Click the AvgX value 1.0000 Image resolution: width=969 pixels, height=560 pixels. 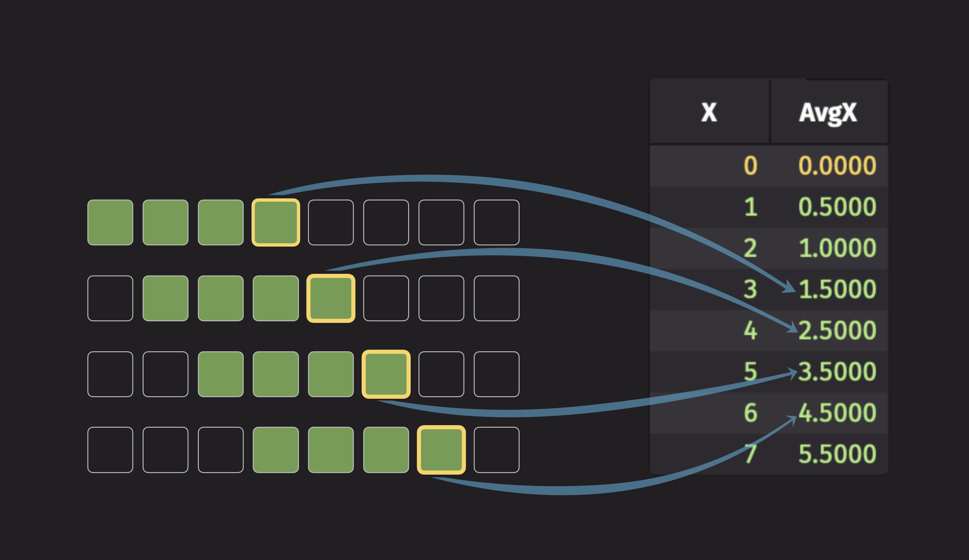[x=837, y=248]
